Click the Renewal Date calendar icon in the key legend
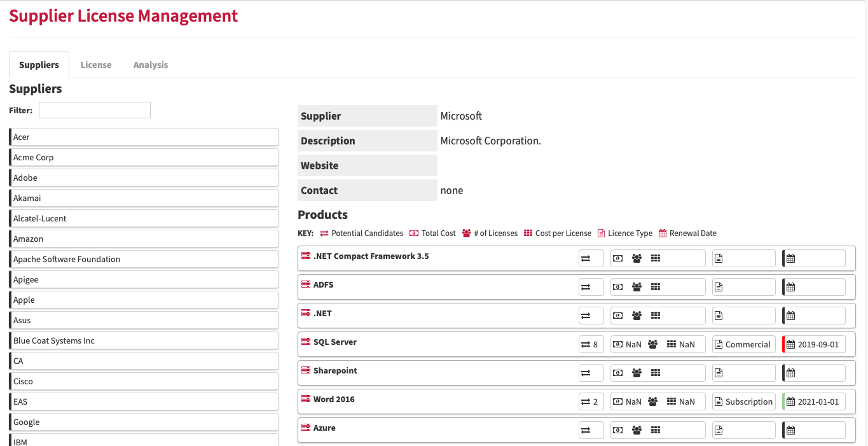Screen dimensions: 868x446 pyautogui.click(x=663, y=233)
